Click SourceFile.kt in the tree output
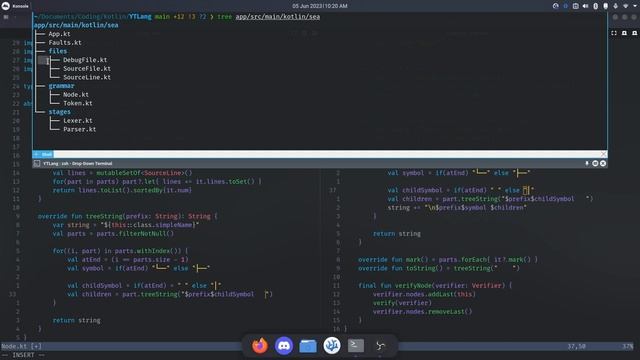The image size is (640, 360). click(87, 69)
